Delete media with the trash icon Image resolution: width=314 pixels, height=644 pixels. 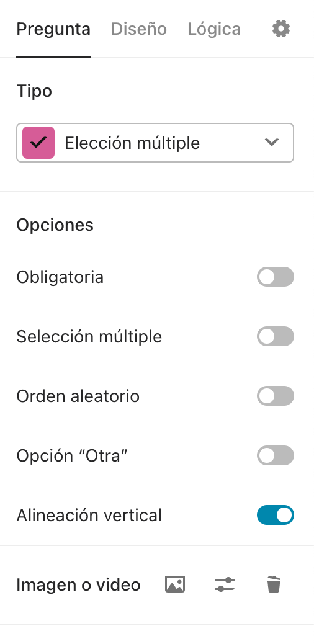click(274, 584)
